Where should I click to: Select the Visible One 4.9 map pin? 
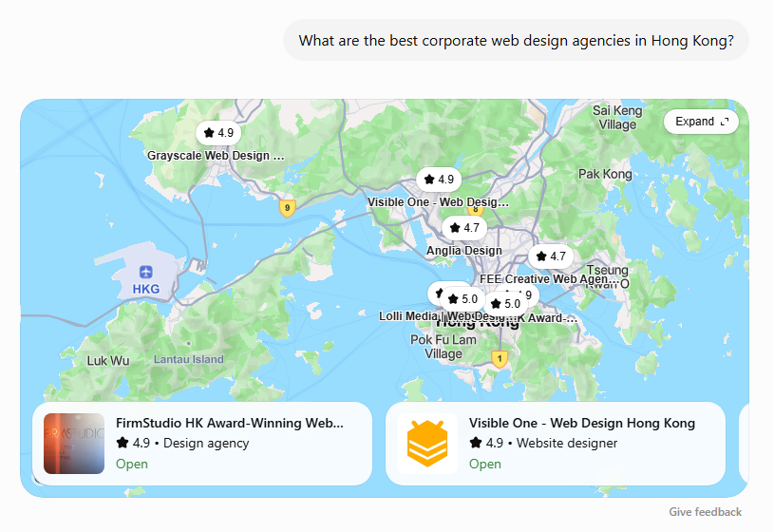tap(439, 180)
